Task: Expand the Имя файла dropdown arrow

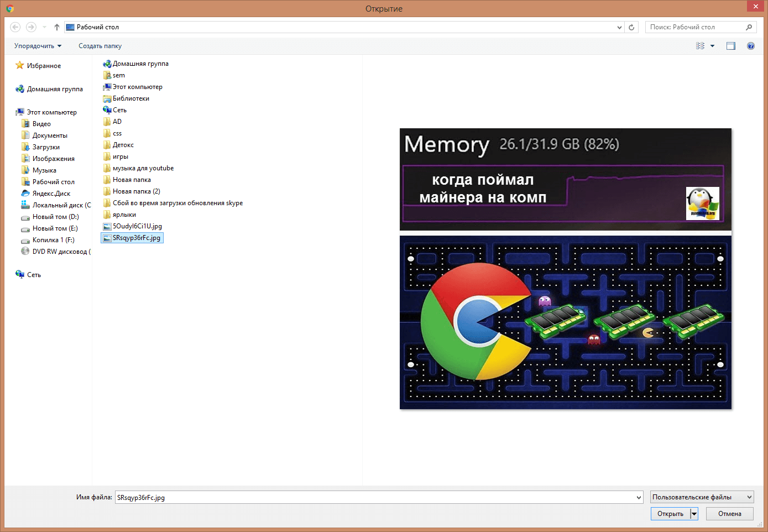Action: click(x=639, y=498)
